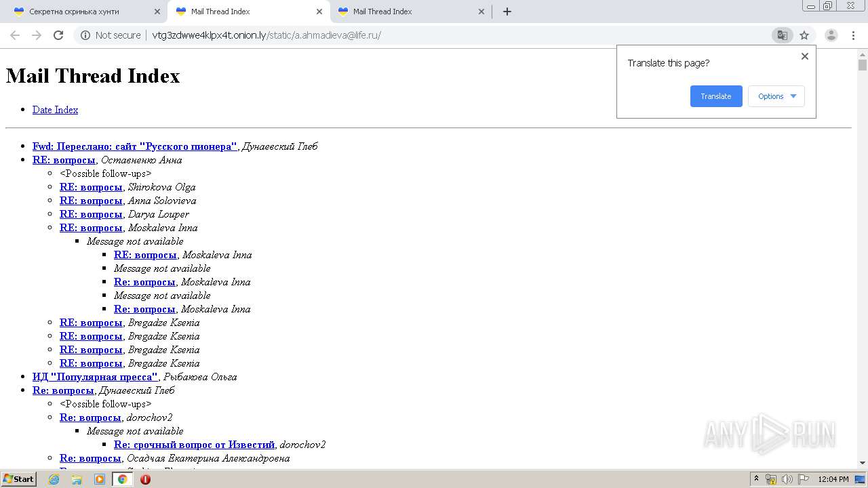Click the scrollbar down arrow
The width and height of the screenshot is (868, 488).
click(x=863, y=464)
